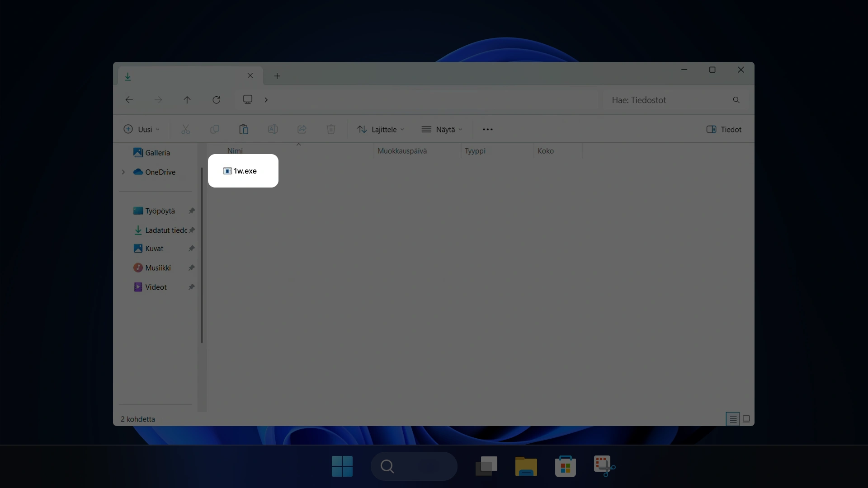Unpin Kuvat using its pin icon
Viewport: 868px width, 488px height.
click(192, 249)
